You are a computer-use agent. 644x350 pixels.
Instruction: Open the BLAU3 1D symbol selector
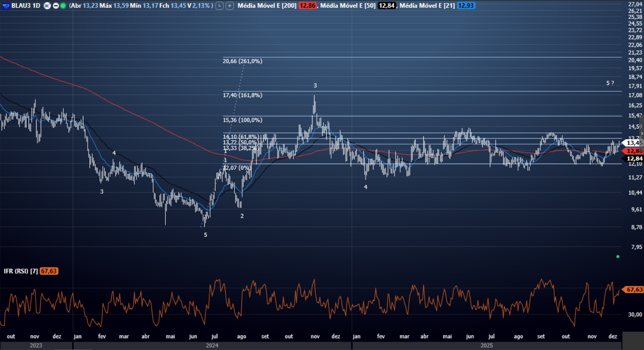click(x=26, y=6)
